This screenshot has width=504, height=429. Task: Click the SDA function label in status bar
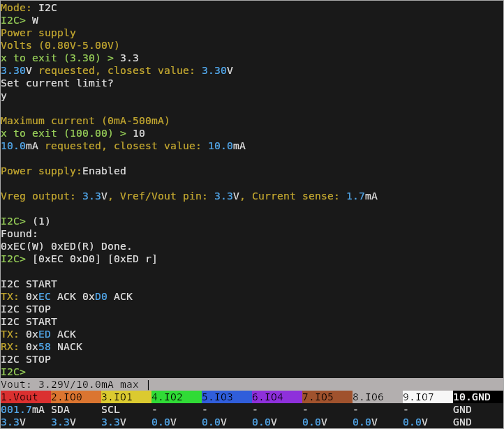pyautogui.click(x=61, y=409)
